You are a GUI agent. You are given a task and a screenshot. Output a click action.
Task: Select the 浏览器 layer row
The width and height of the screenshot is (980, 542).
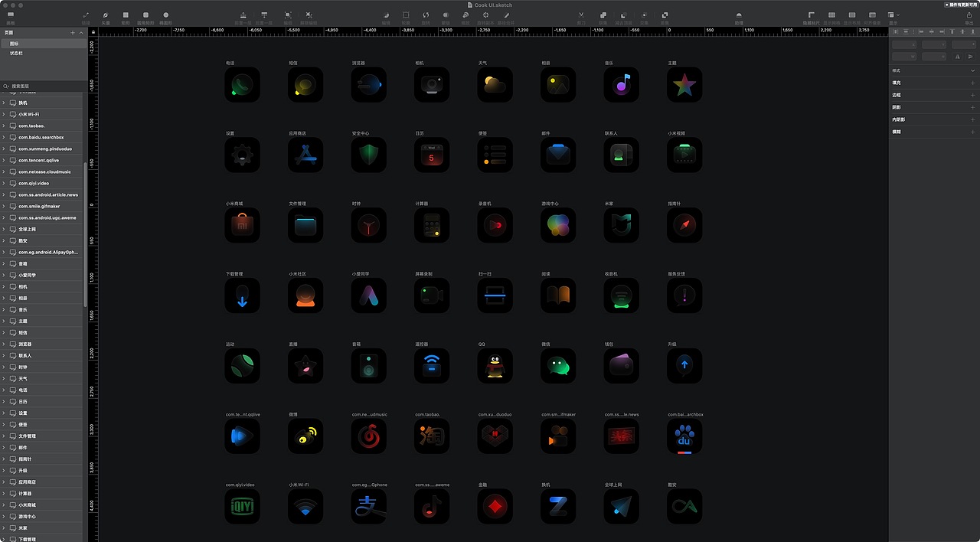[41, 344]
